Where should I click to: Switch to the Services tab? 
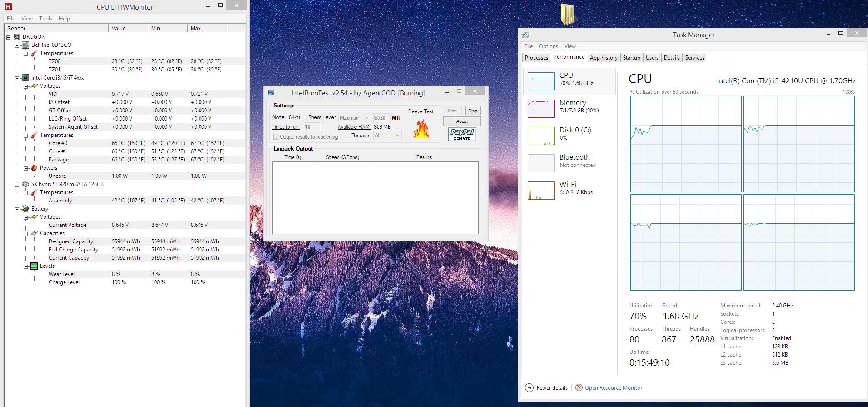click(x=694, y=58)
